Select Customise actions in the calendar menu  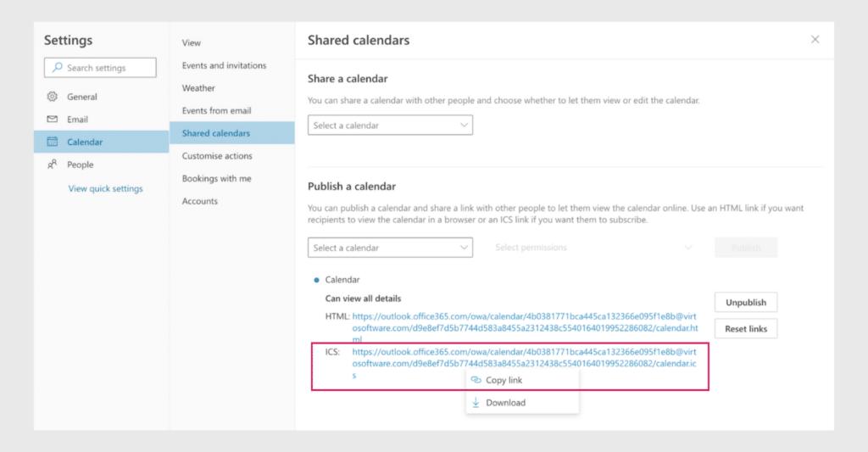217,156
